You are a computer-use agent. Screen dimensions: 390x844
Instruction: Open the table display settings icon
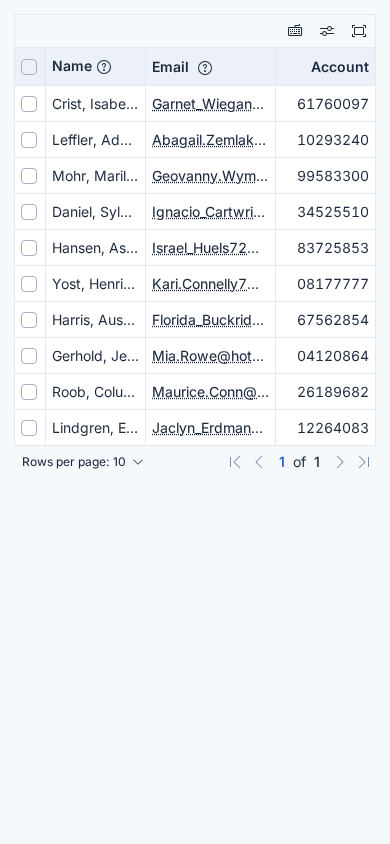(327, 31)
